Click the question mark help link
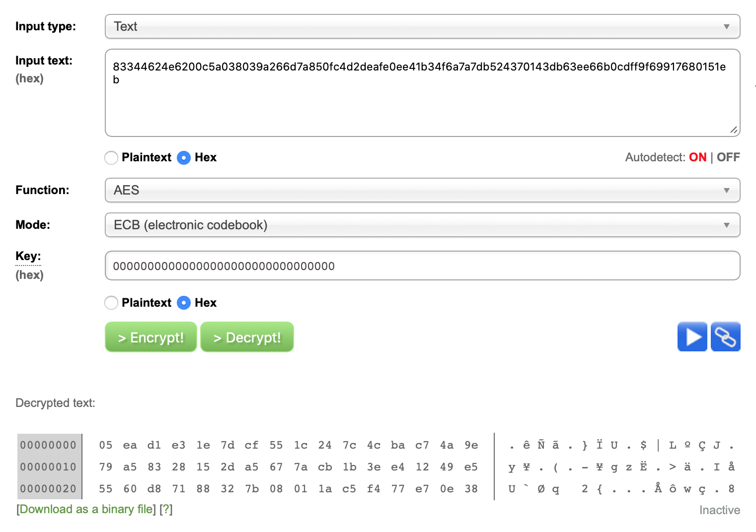 tap(166, 509)
